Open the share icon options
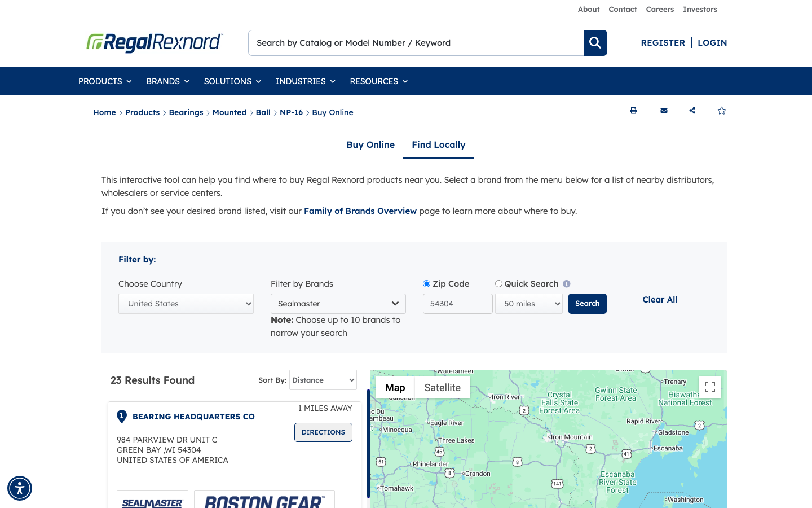 692,111
